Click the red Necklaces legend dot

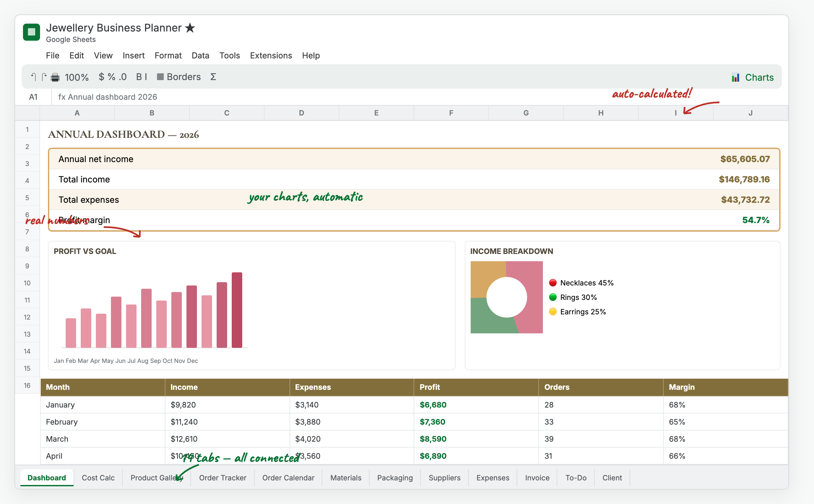553,283
